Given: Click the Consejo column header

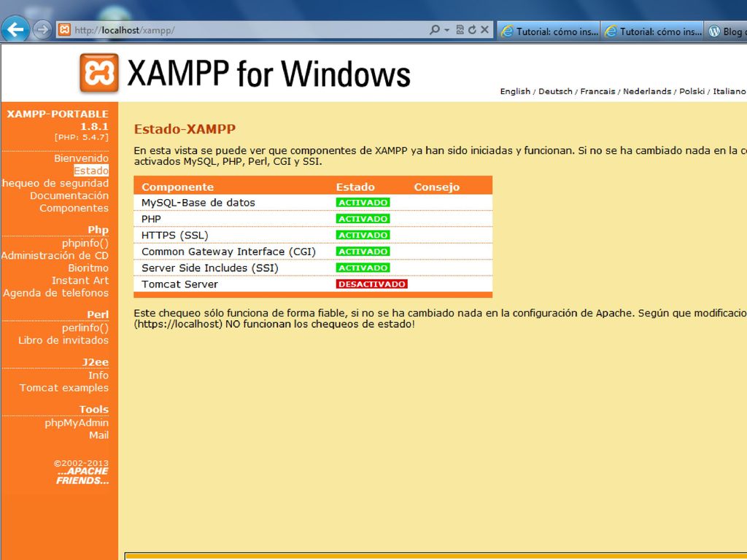Looking at the screenshot, I should (x=437, y=187).
